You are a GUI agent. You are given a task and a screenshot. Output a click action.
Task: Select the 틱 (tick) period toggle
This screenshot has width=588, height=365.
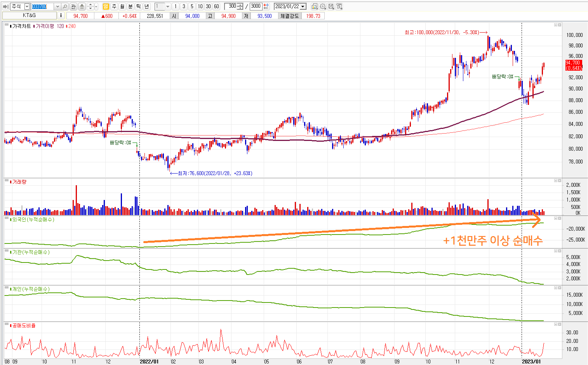(139, 7)
